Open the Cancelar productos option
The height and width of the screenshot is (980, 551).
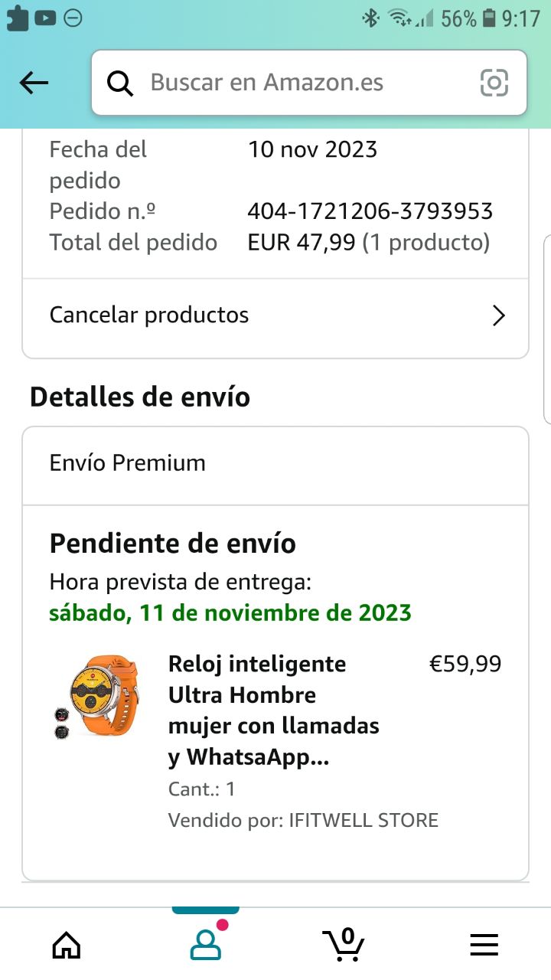click(x=149, y=315)
